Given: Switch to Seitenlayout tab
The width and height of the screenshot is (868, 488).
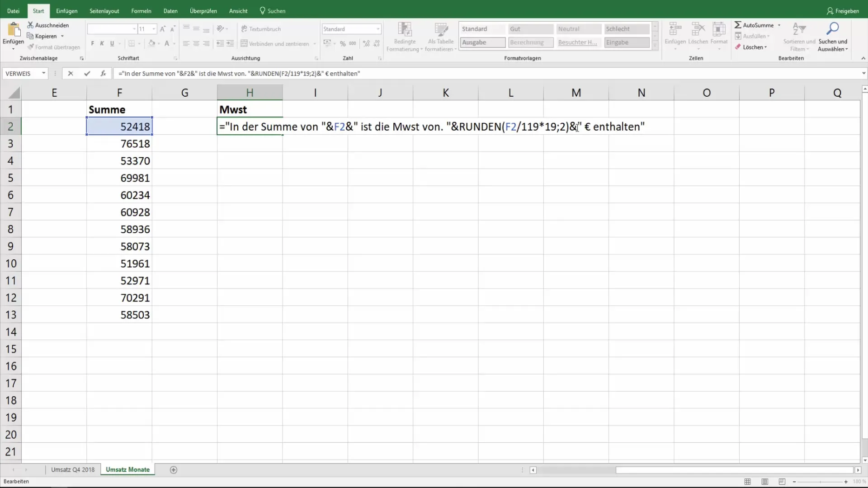Looking at the screenshot, I should [104, 11].
